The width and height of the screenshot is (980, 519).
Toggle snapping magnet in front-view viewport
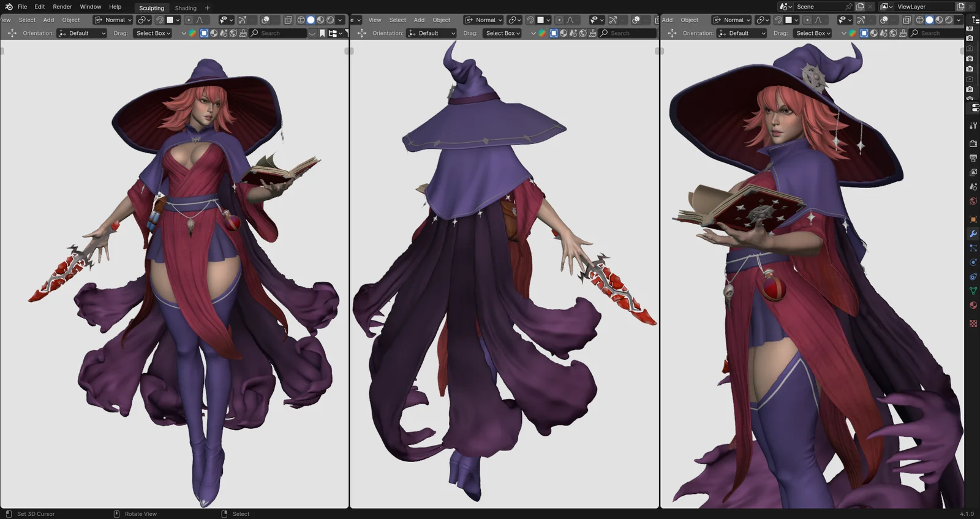coord(160,20)
